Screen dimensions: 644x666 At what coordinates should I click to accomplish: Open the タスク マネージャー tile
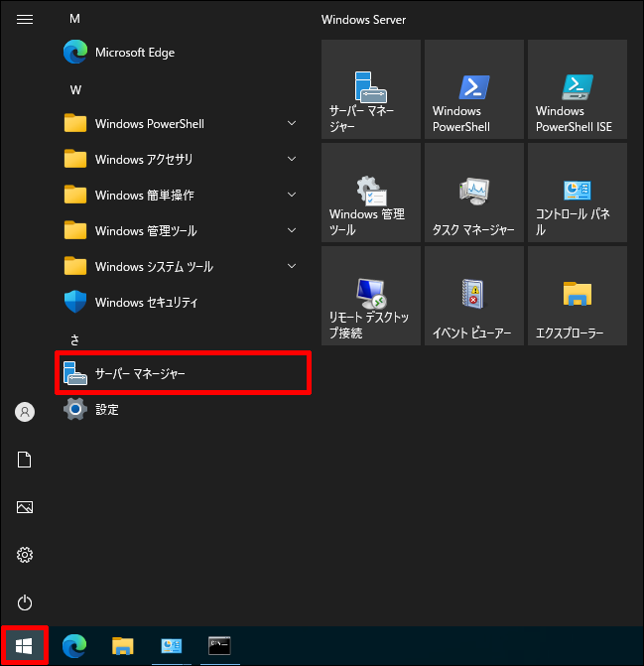click(x=474, y=193)
